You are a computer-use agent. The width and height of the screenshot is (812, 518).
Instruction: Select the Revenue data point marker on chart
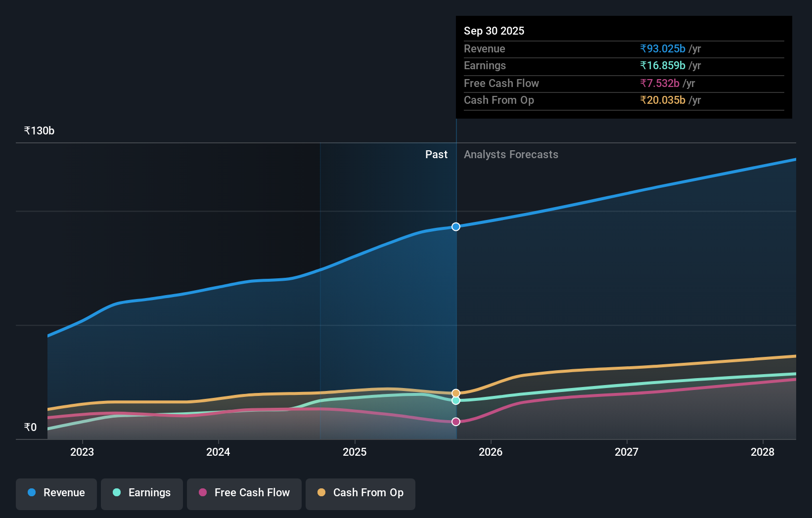pyautogui.click(x=455, y=227)
